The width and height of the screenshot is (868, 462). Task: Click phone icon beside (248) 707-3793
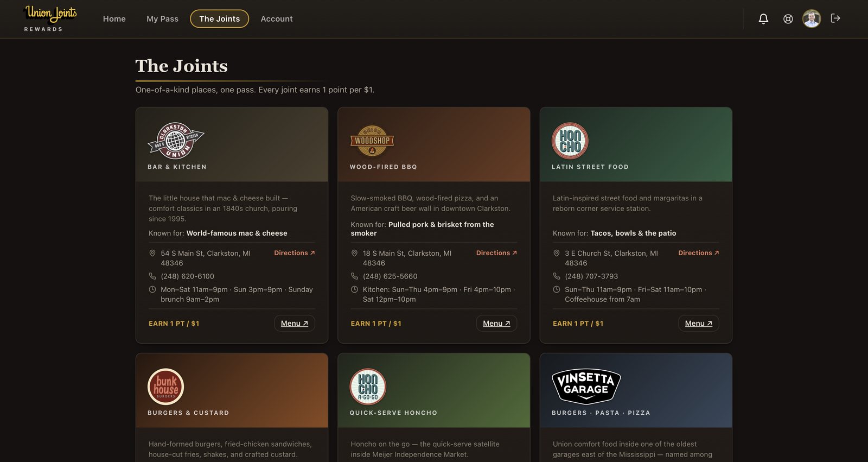click(x=557, y=276)
